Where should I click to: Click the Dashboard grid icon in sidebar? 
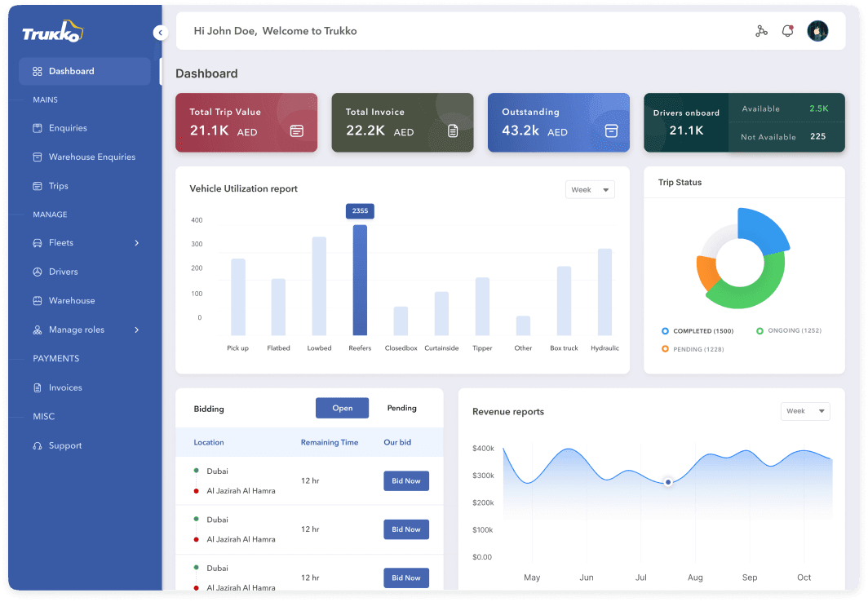point(37,72)
